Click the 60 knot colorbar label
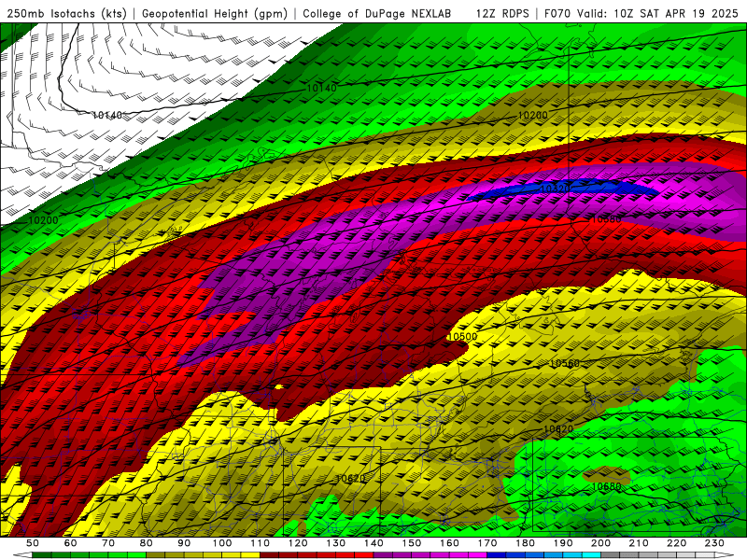The height and width of the screenshot is (560, 747). pyautogui.click(x=70, y=543)
